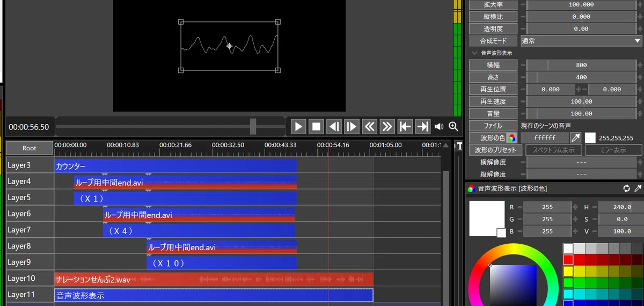Select the red palette swatch
Image resolution: width=644 pixels, height=306 pixels.
(x=568, y=260)
